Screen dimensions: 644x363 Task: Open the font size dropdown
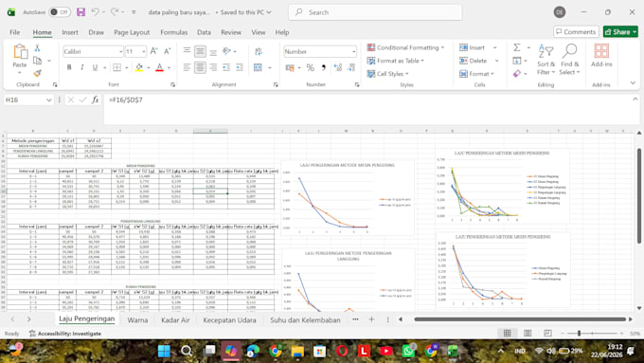point(143,51)
